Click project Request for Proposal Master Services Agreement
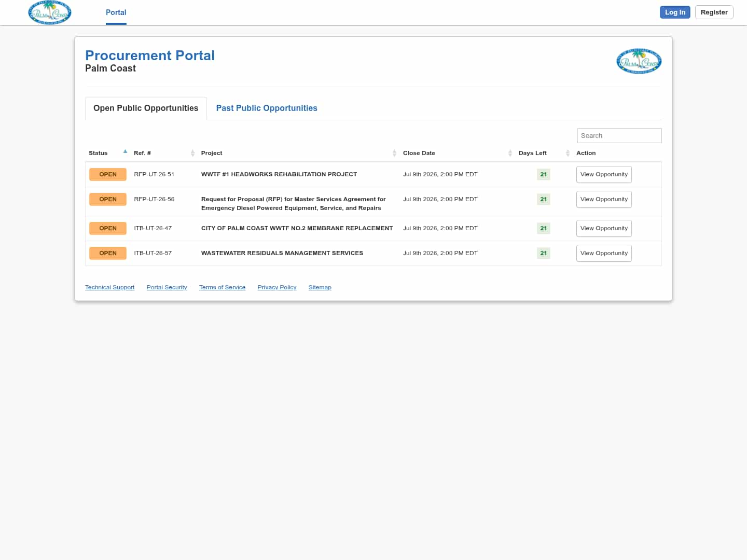 click(x=294, y=203)
